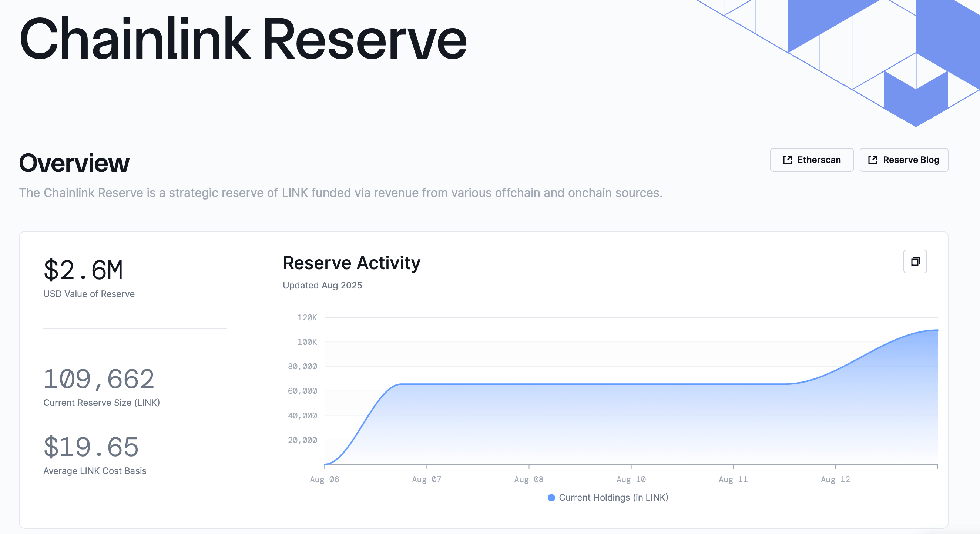Click the Etherscan external link icon

787,160
